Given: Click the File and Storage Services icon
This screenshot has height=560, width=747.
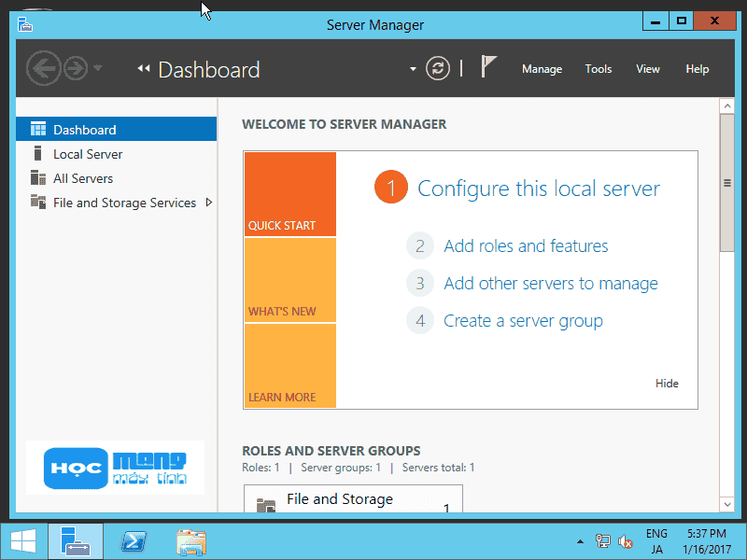Looking at the screenshot, I should pos(38,202).
